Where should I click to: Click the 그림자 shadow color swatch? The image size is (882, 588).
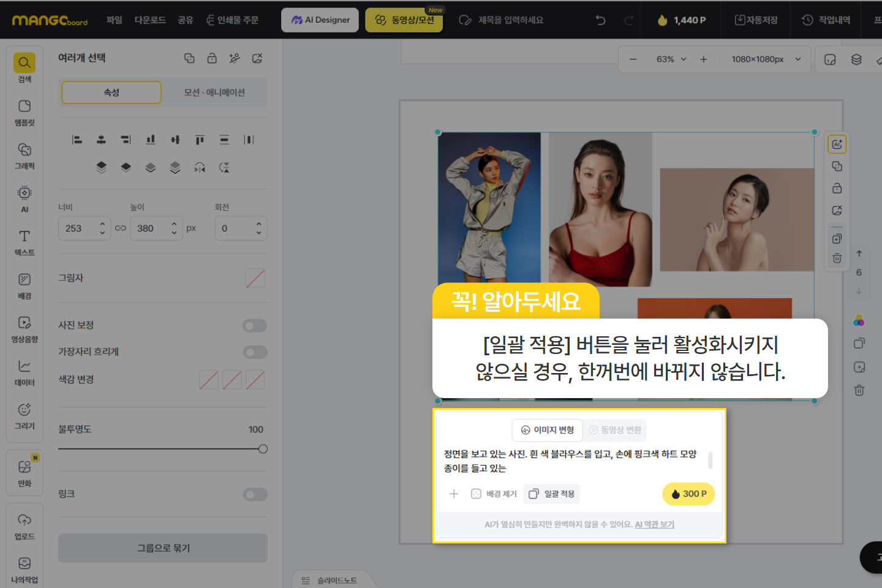pyautogui.click(x=255, y=278)
